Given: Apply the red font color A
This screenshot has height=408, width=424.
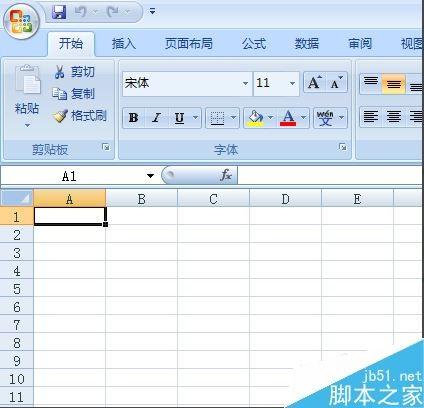Looking at the screenshot, I should pos(288,118).
